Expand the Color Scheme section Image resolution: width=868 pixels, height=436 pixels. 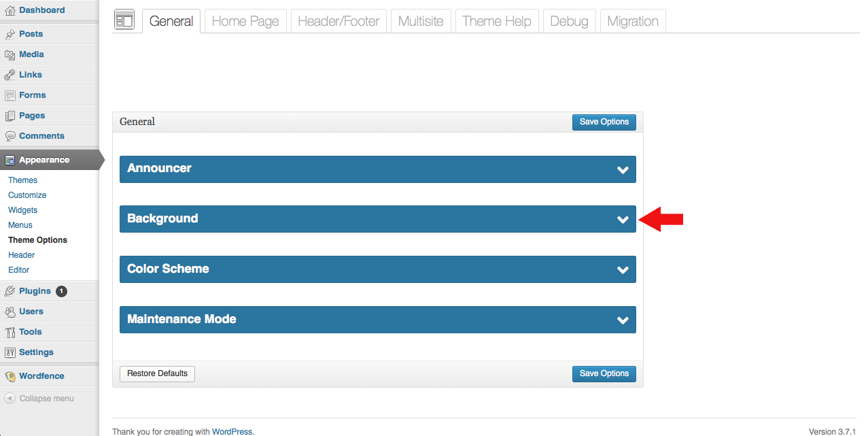pos(623,269)
